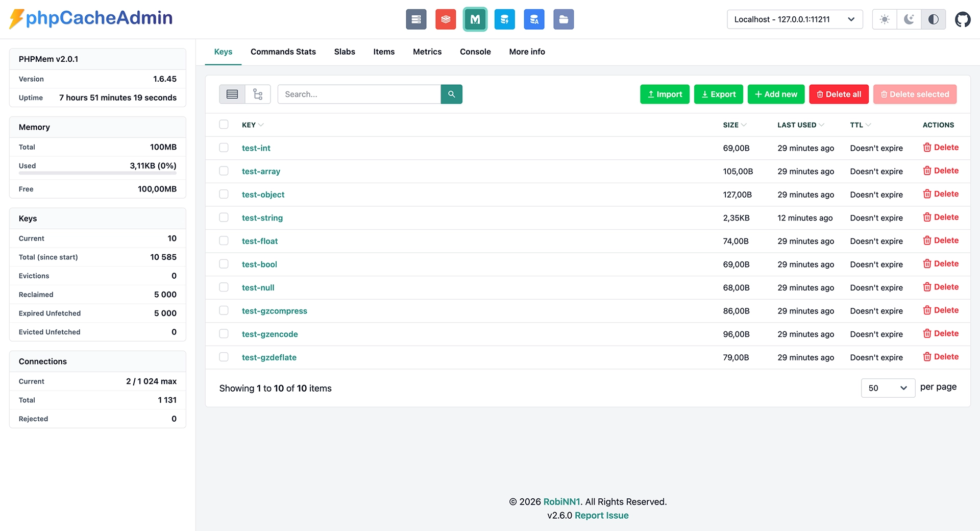Switch to table list view
The image size is (980, 531).
232,94
